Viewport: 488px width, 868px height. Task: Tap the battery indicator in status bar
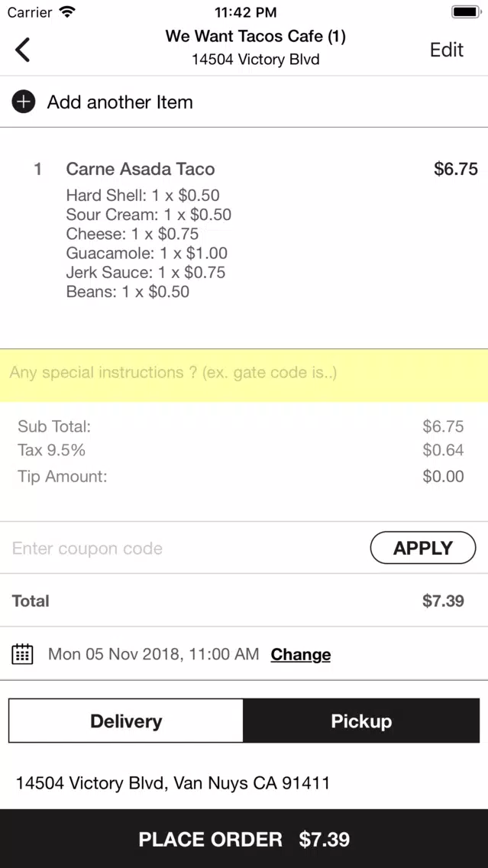tap(466, 11)
